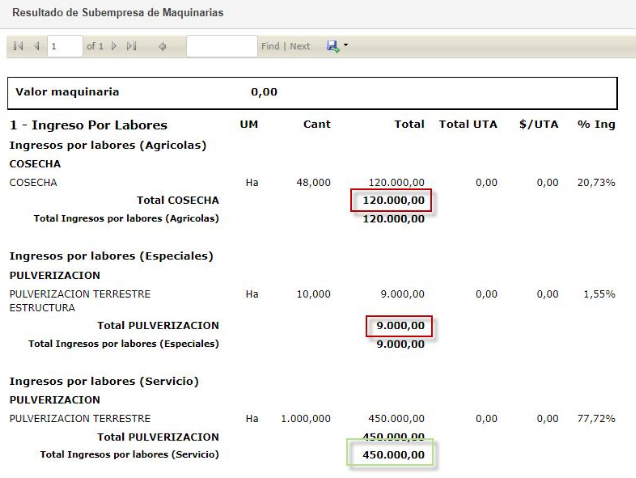
Task: Click COSECHA percentage 20,73%
Action: pos(596,183)
